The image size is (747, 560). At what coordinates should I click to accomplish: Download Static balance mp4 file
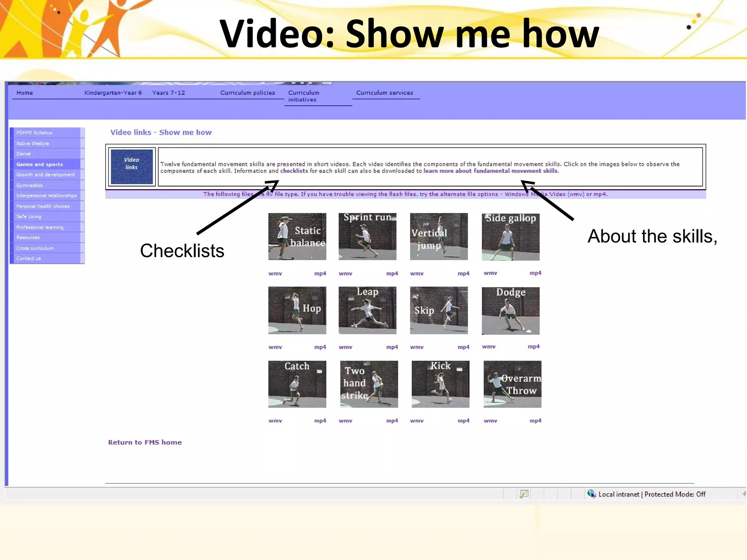tap(320, 273)
